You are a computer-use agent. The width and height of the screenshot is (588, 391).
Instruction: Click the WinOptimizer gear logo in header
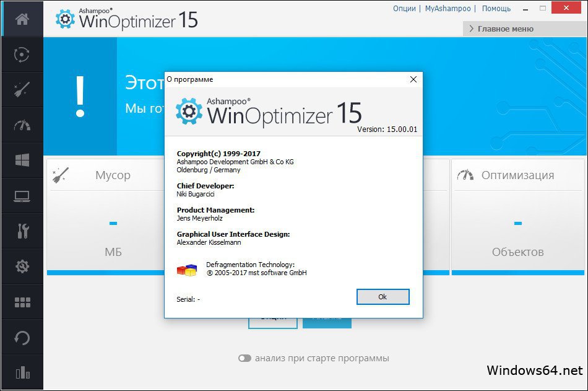pyautogui.click(x=65, y=19)
